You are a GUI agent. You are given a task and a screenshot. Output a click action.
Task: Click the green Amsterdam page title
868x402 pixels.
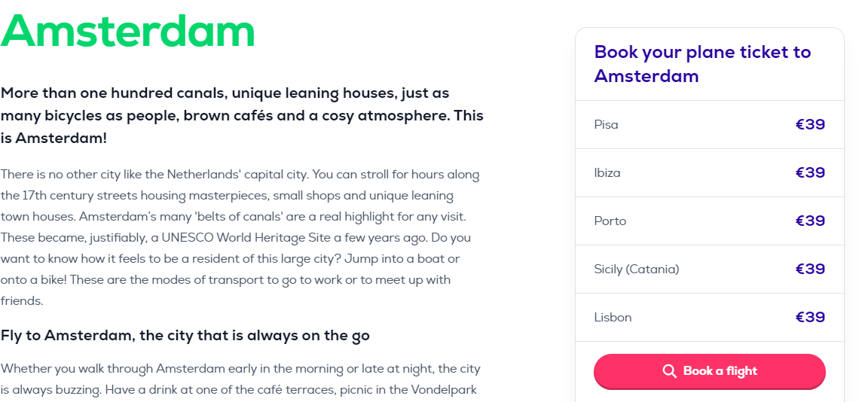coord(128,29)
